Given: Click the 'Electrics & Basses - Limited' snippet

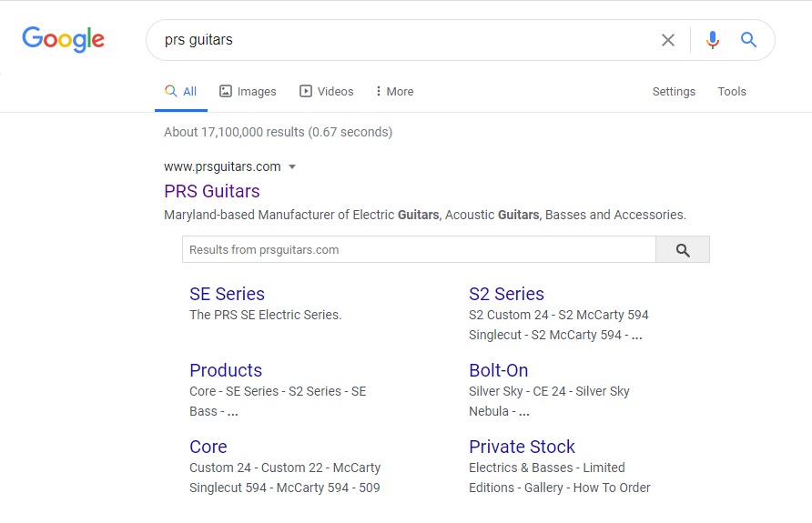Looking at the screenshot, I should tap(547, 468).
